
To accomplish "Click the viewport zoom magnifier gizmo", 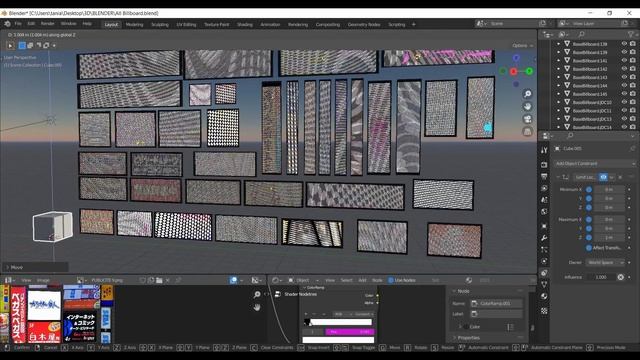I will (x=527, y=94).
